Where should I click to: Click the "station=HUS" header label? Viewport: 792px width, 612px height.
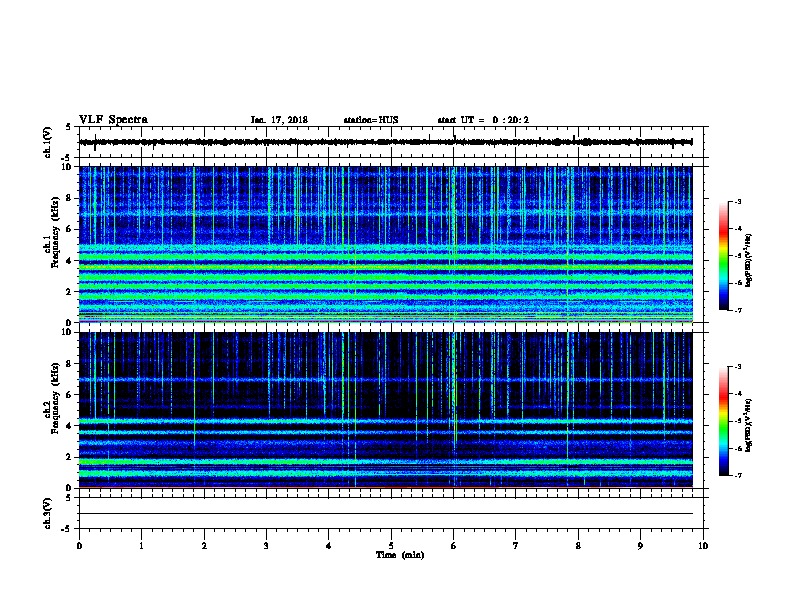click(x=371, y=120)
